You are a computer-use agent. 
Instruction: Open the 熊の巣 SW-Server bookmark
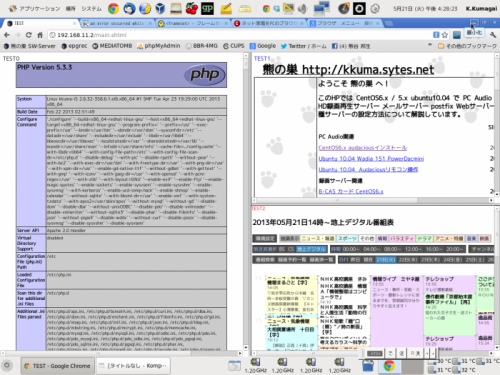29,46
